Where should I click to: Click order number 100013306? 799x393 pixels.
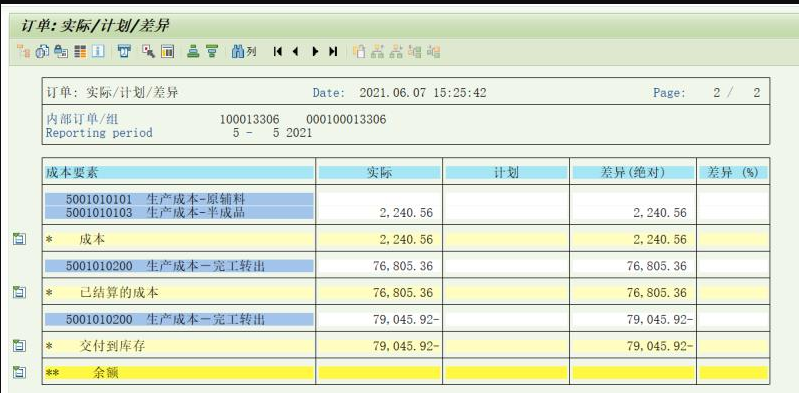click(x=249, y=120)
